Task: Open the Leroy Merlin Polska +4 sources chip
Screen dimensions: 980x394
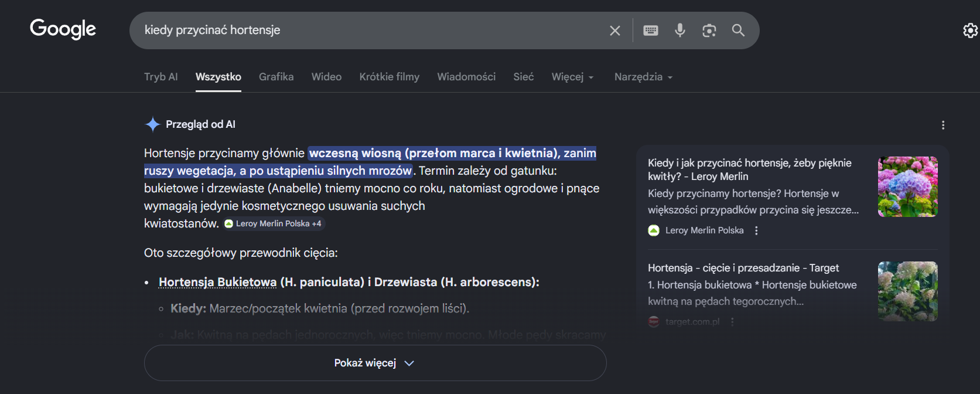Action: click(274, 223)
